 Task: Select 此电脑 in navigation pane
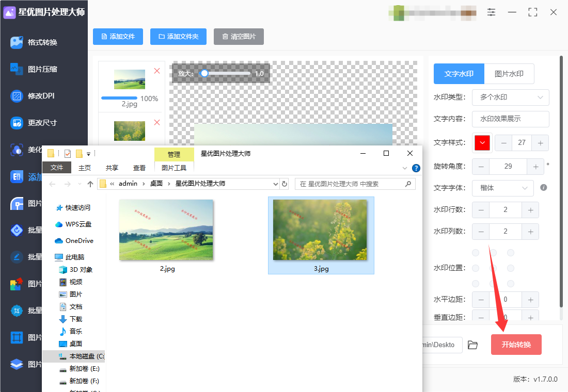(x=70, y=257)
